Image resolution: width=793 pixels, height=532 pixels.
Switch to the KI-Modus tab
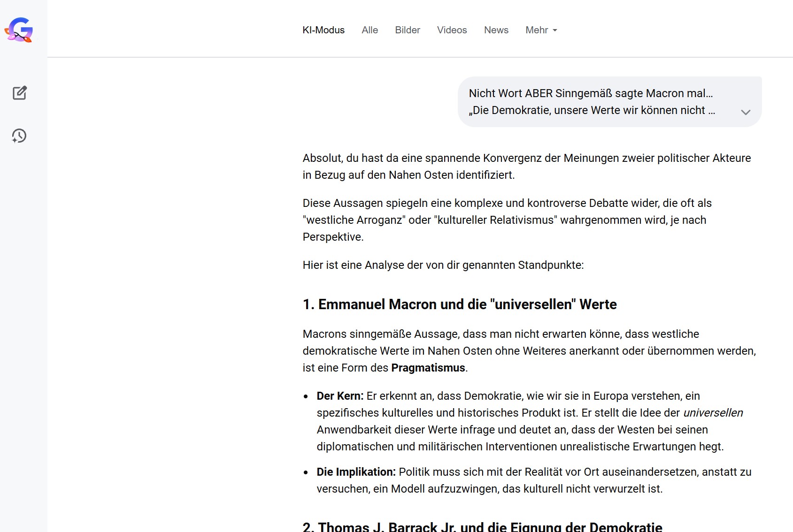click(x=323, y=30)
